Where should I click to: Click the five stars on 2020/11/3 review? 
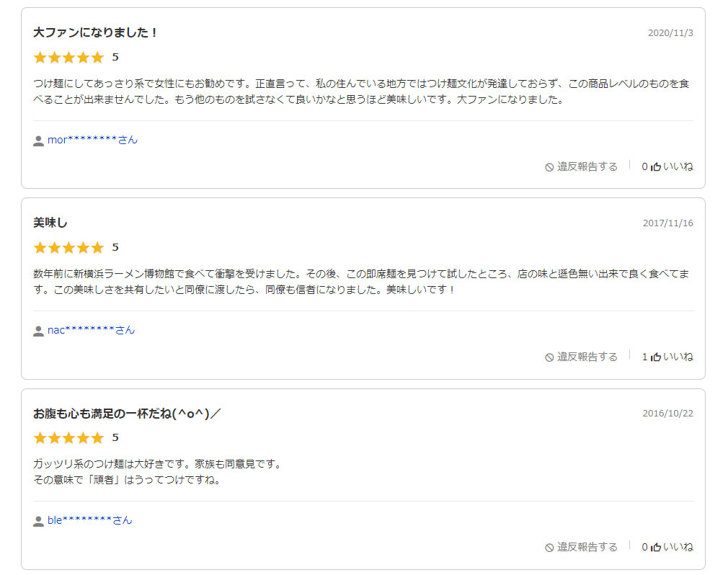click(x=68, y=57)
